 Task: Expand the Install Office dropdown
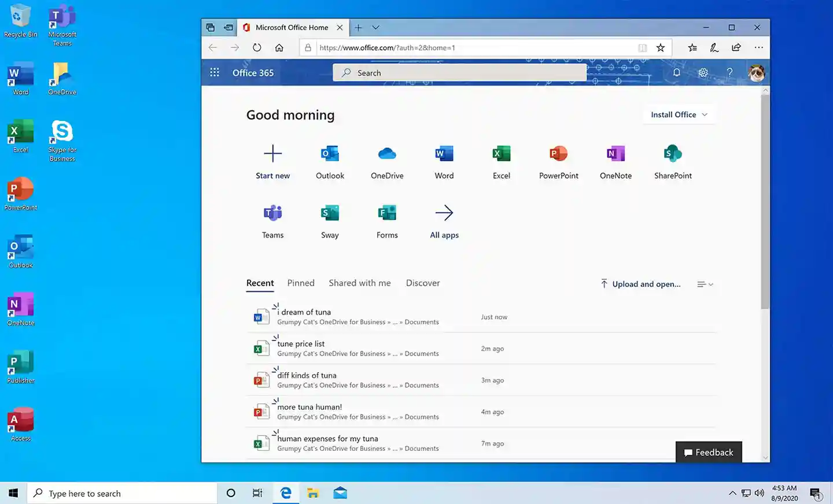679,115
